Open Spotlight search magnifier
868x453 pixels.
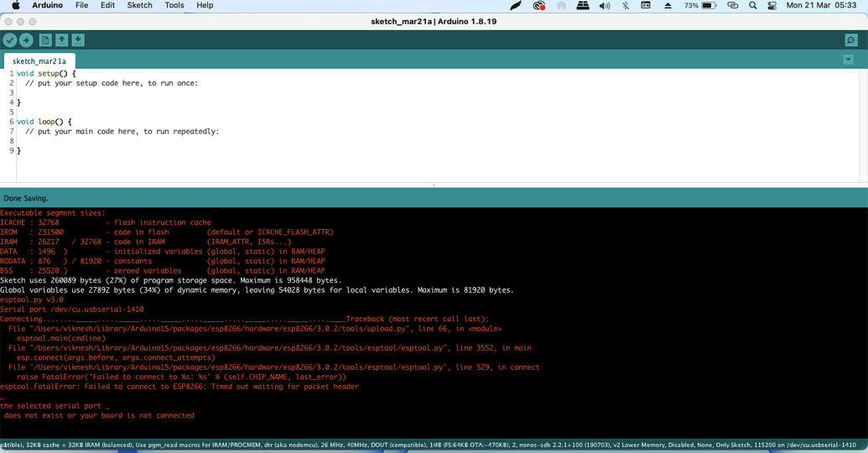click(753, 6)
